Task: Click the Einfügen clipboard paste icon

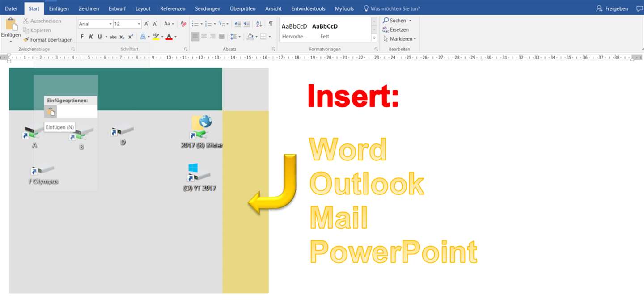Action: coord(11,25)
